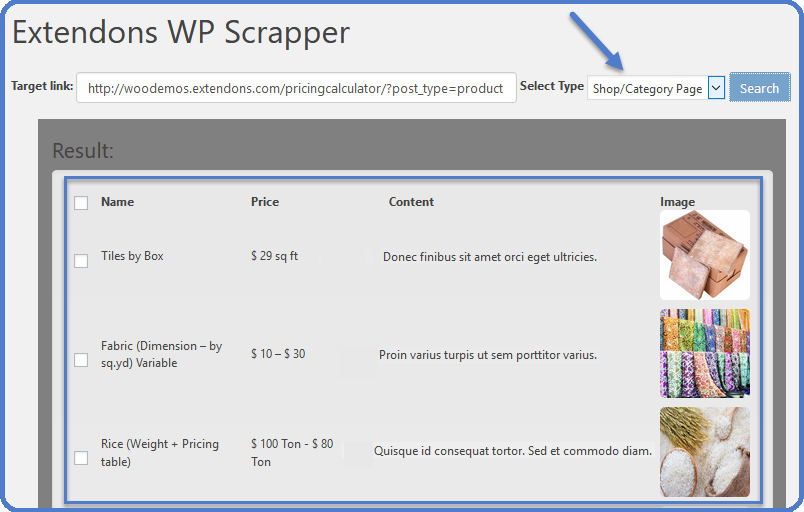The width and height of the screenshot is (804, 512).
Task: Click the Content column header
Action: (411, 202)
